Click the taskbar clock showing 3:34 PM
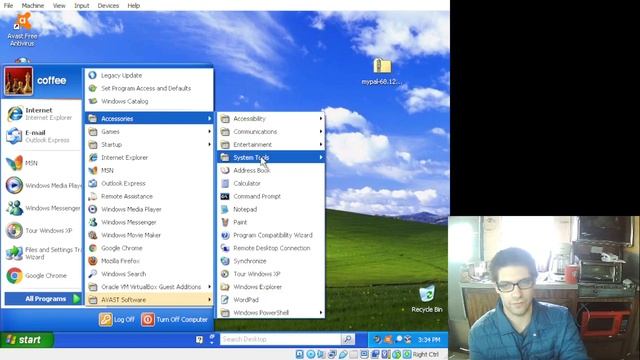640x360 pixels. pos(429,340)
